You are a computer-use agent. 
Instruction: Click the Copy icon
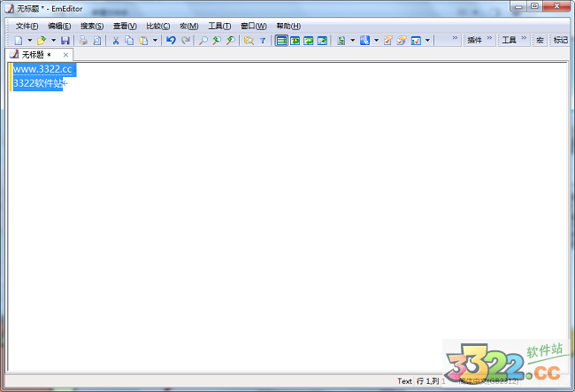[129, 41]
